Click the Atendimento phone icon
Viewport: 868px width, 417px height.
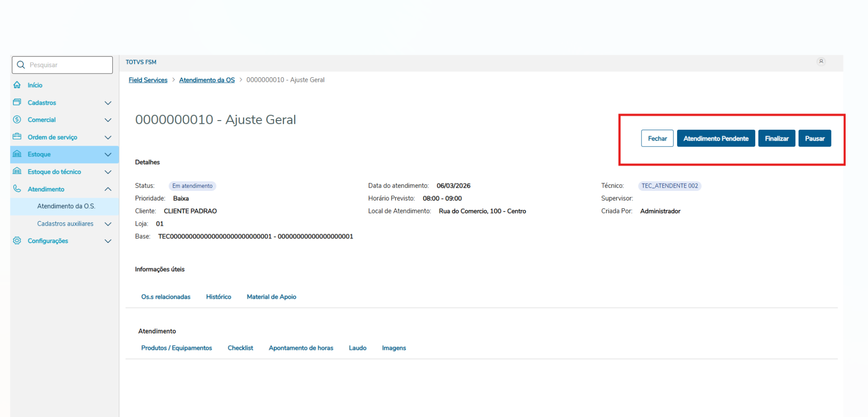pyautogui.click(x=17, y=189)
